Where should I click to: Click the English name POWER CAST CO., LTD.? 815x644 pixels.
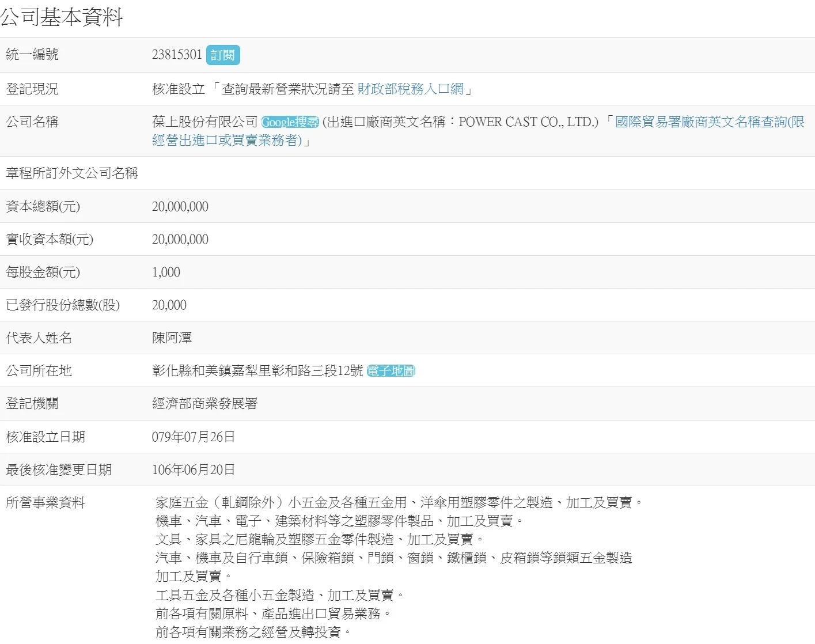pos(528,122)
